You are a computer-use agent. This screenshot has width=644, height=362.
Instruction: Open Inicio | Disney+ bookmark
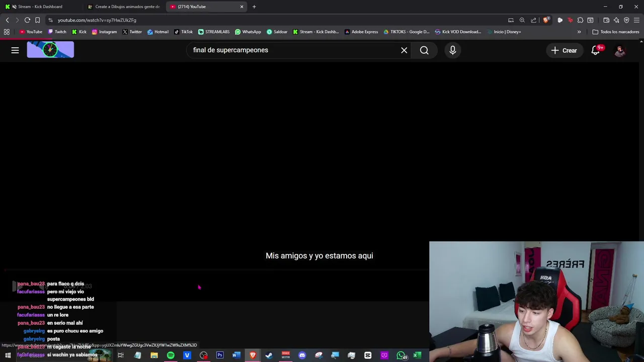click(x=504, y=32)
